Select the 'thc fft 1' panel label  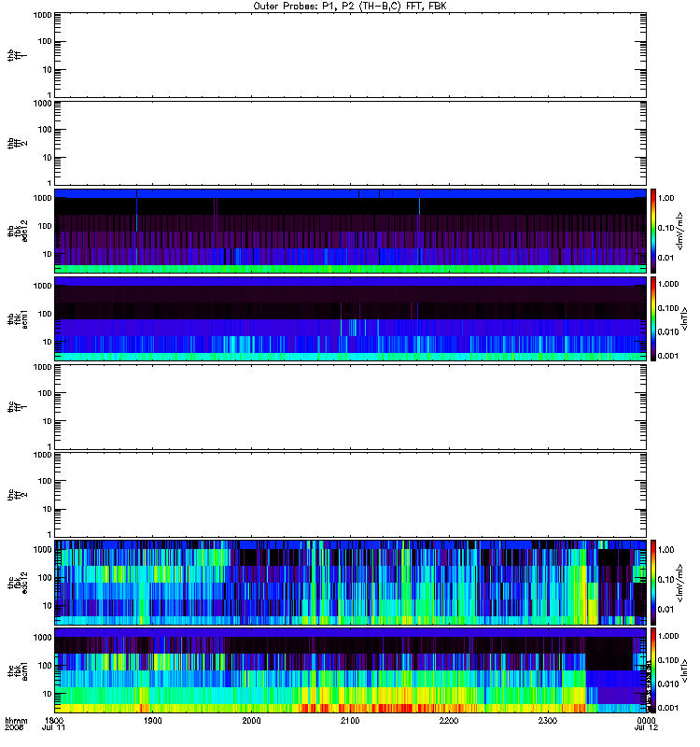17,406
